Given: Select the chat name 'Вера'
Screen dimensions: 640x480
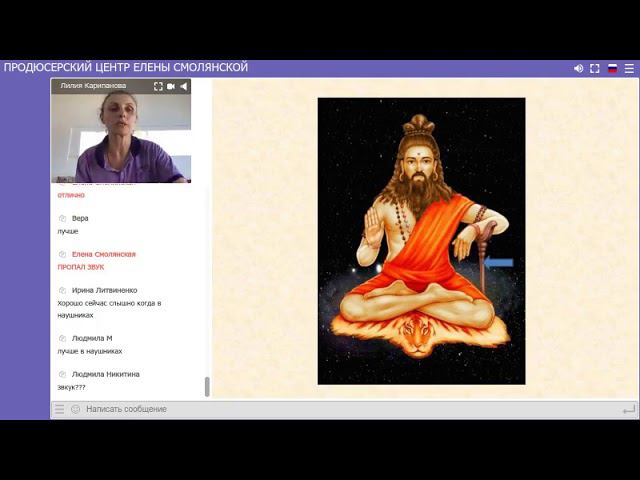Looking at the screenshot, I should click(x=80, y=218).
